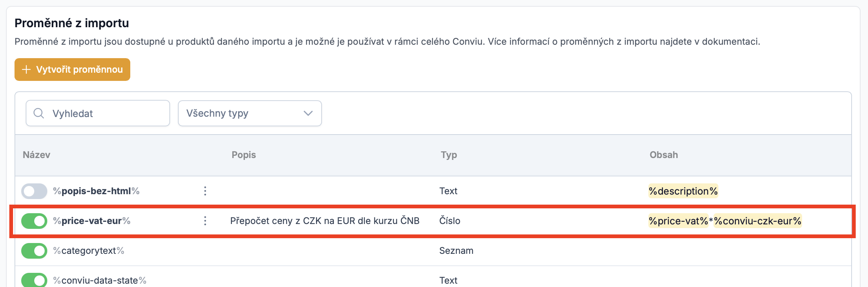Viewport: 868px width, 287px height.
Task: Click the Obsah column header
Action: pos(664,155)
